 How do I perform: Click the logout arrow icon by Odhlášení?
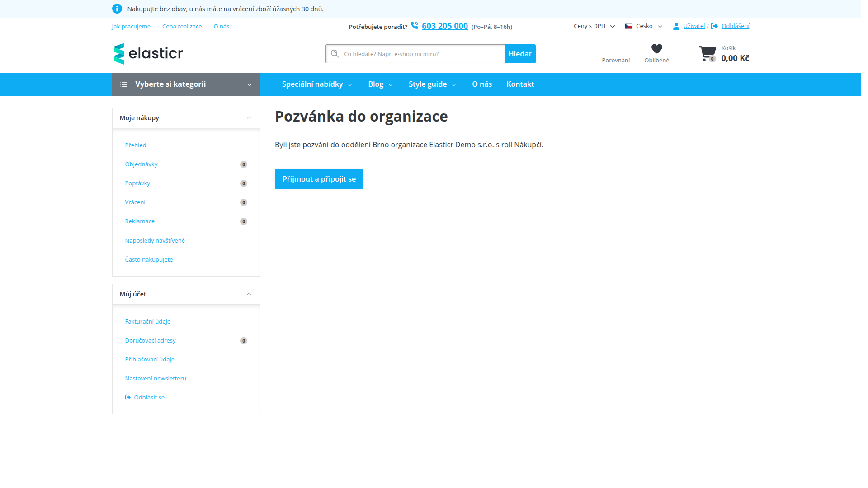pos(714,26)
